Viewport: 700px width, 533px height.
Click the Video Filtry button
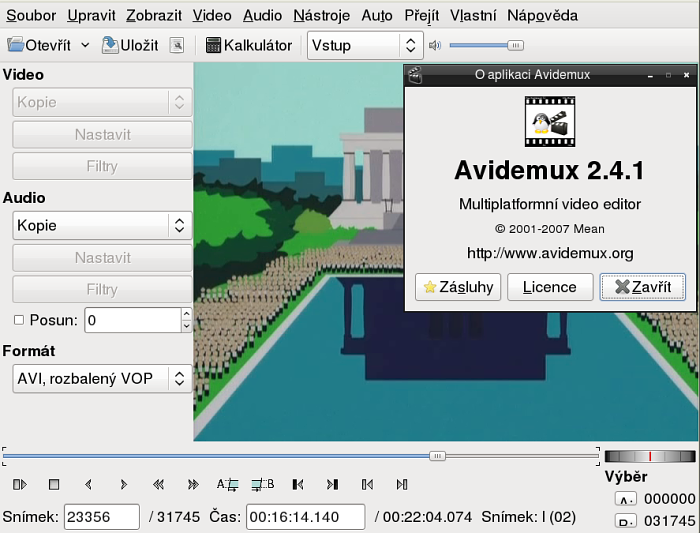coord(103,166)
